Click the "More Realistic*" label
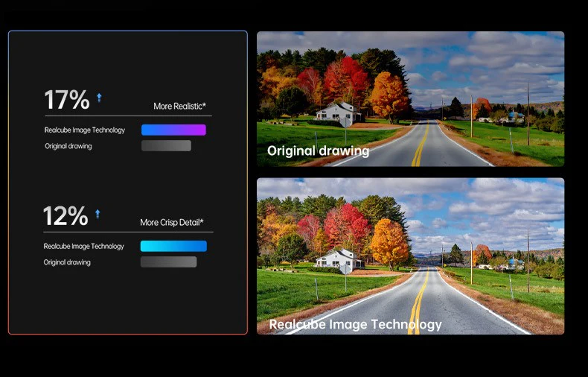 (x=179, y=107)
